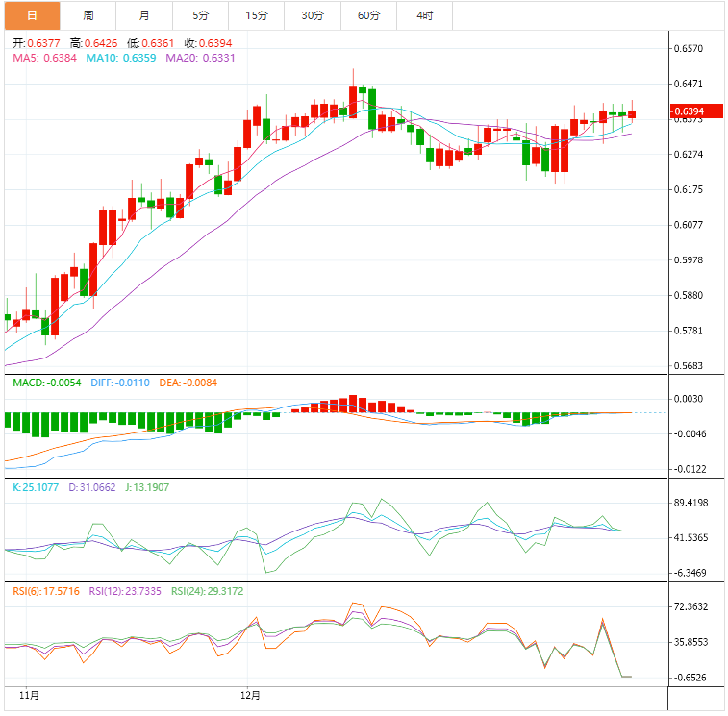Switch to the 周 (weekly) tab

click(88, 15)
